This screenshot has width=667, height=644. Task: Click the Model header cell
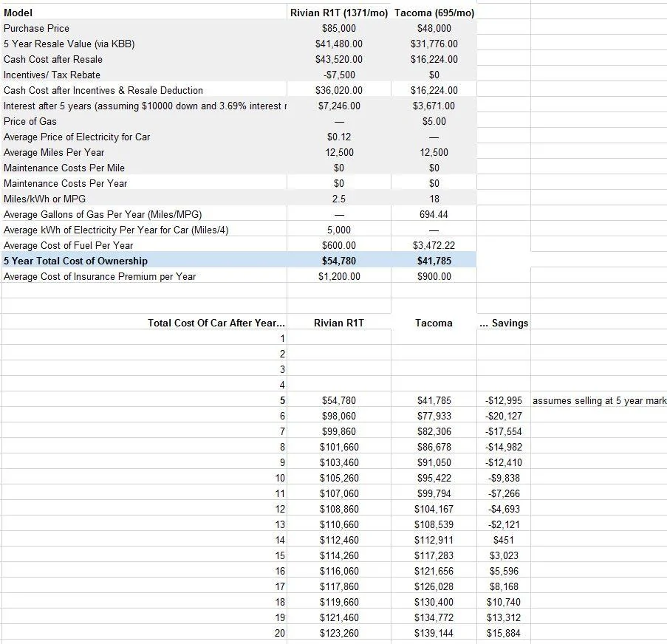click(18, 13)
